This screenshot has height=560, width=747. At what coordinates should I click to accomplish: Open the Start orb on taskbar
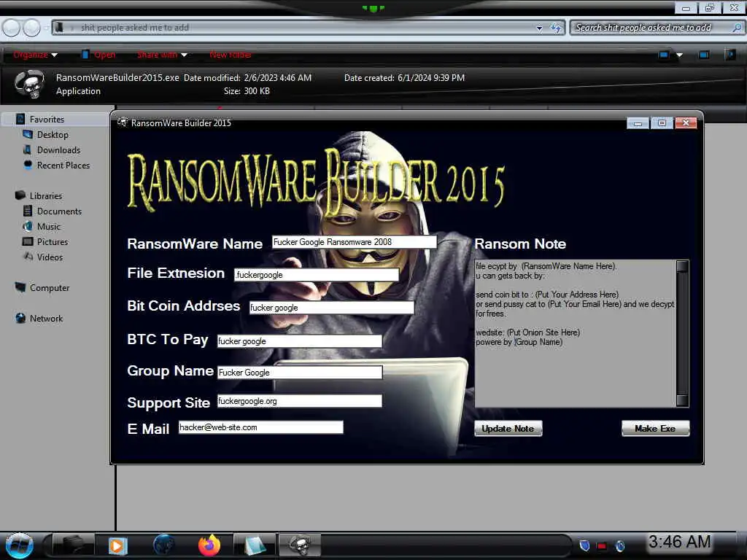(x=19, y=546)
